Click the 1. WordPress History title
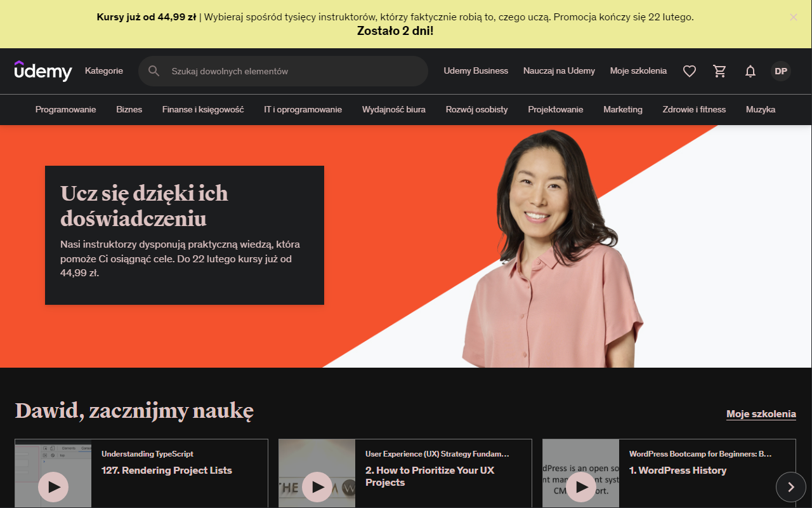812x508 pixels. click(678, 471)
